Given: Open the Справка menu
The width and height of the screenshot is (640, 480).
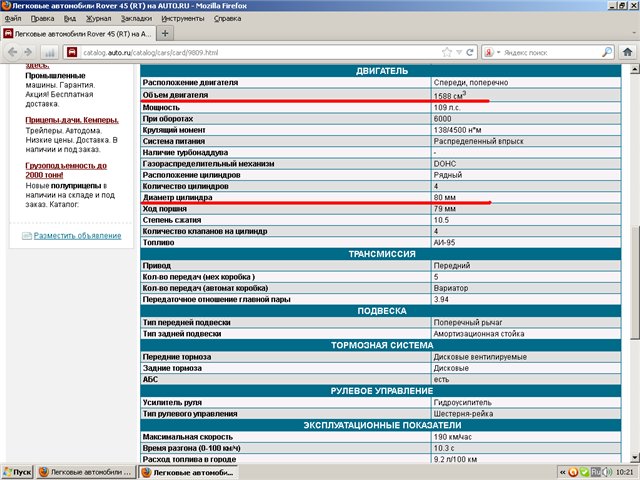Looking at the screenshot, I should coord(227,18).
